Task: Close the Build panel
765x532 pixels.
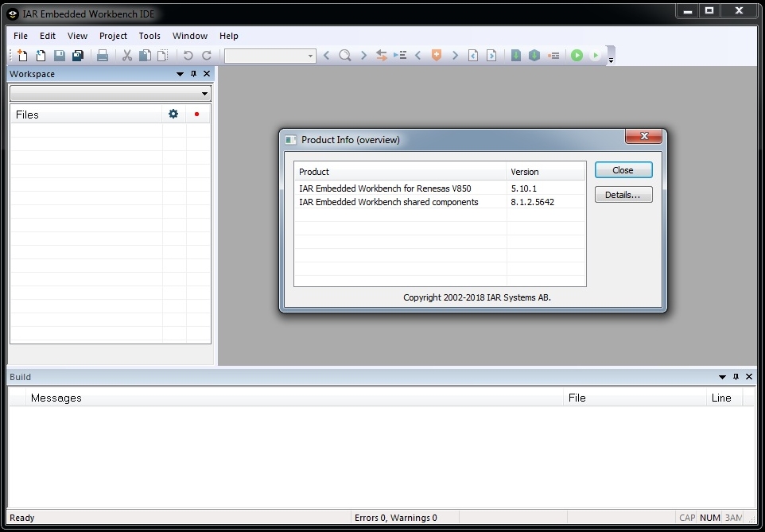Action: [x=749, y=376]
